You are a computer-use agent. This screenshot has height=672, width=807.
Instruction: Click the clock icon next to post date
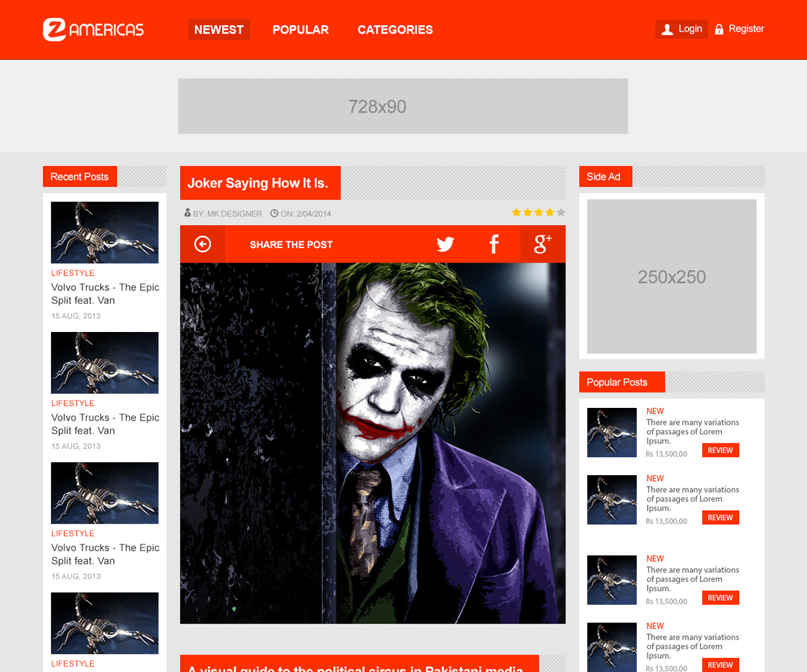274,213
